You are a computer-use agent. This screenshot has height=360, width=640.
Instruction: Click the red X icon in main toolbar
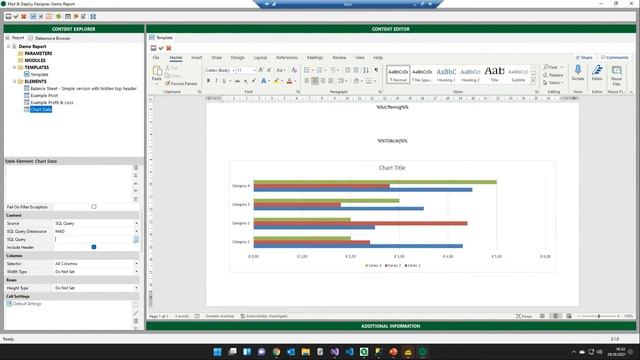coord(24,16)
